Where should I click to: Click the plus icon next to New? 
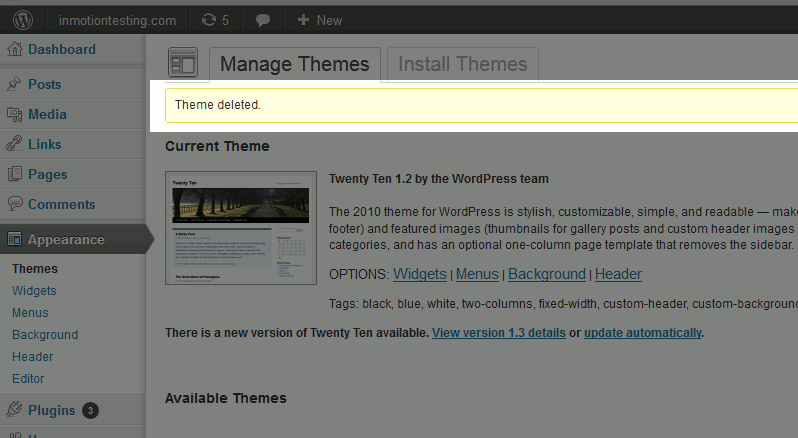[x=303, y=20]
